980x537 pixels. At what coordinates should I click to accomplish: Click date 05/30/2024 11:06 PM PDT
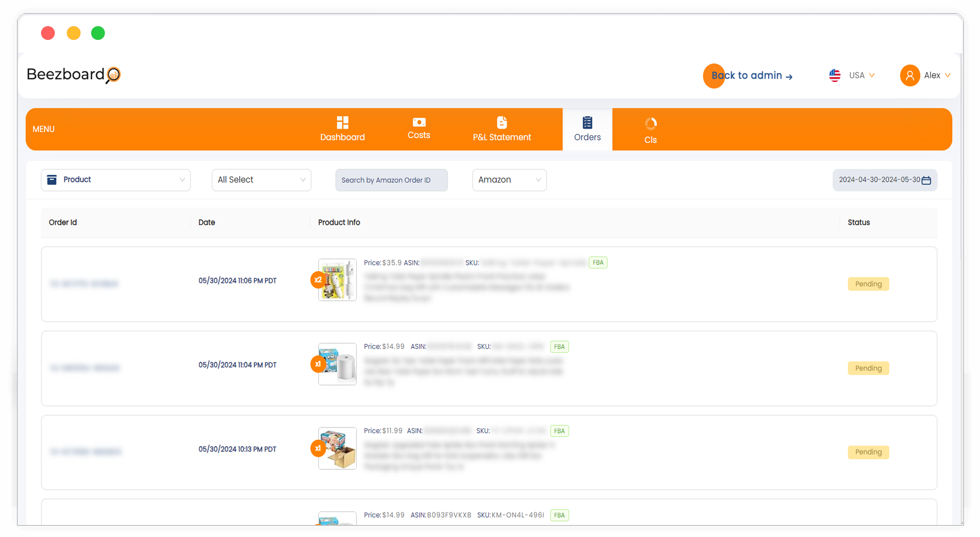pyautogui.click(x=237, y=281)
